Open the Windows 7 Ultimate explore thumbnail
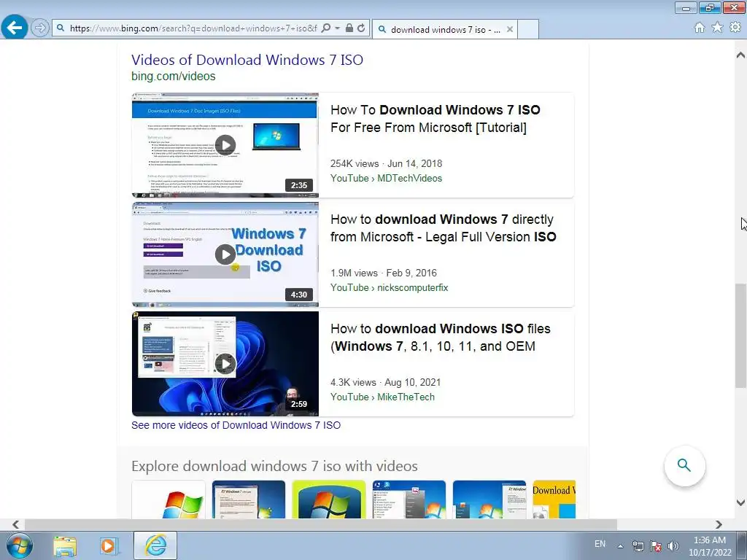747x560 pixels. click(249, 499)
